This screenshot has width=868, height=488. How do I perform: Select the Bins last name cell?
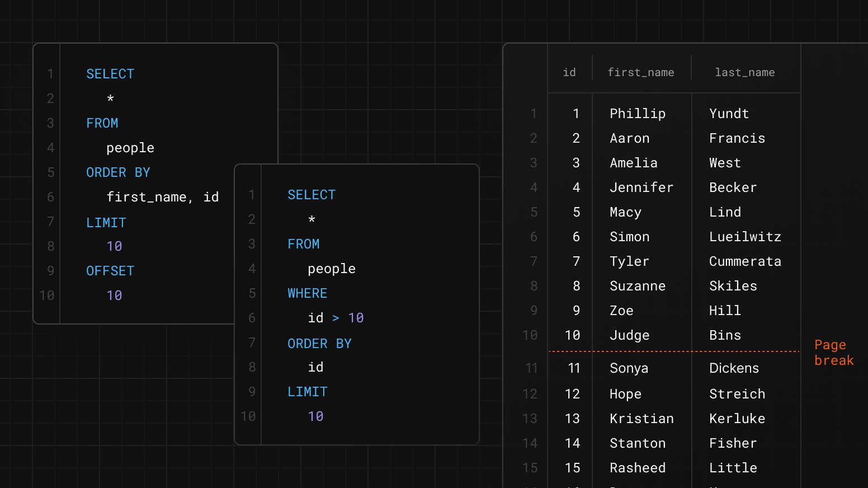tap(725, 335)
